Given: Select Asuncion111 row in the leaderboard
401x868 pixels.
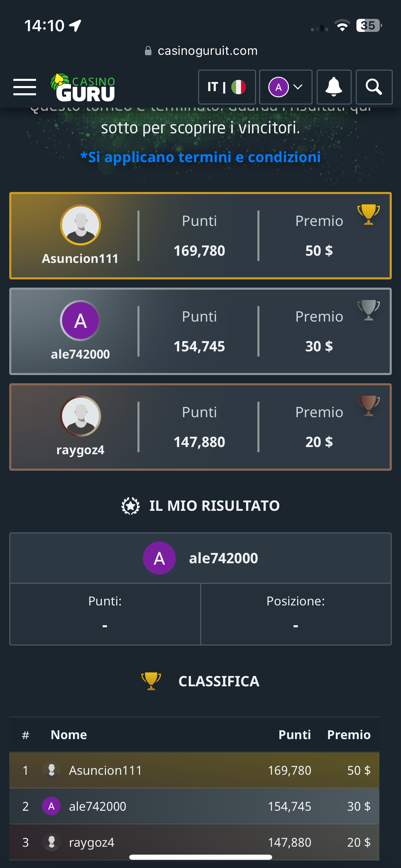Looking at the screenshot, I should coord(194,770).
